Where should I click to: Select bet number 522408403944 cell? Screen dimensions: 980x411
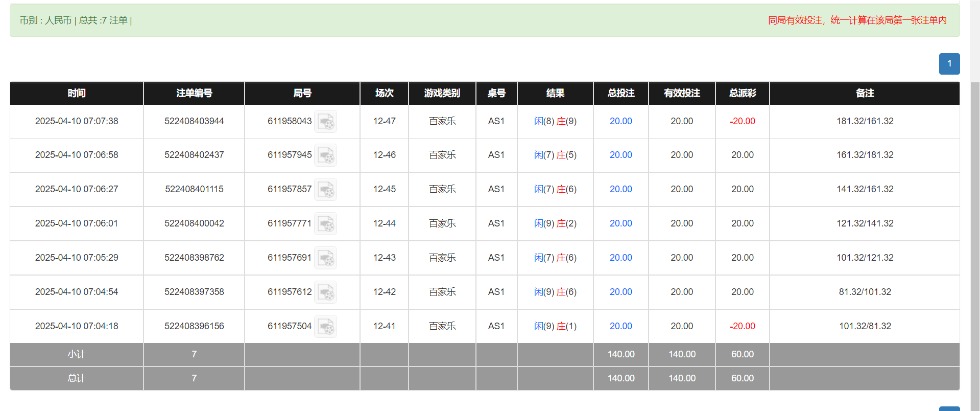click(x=194, y=121)
